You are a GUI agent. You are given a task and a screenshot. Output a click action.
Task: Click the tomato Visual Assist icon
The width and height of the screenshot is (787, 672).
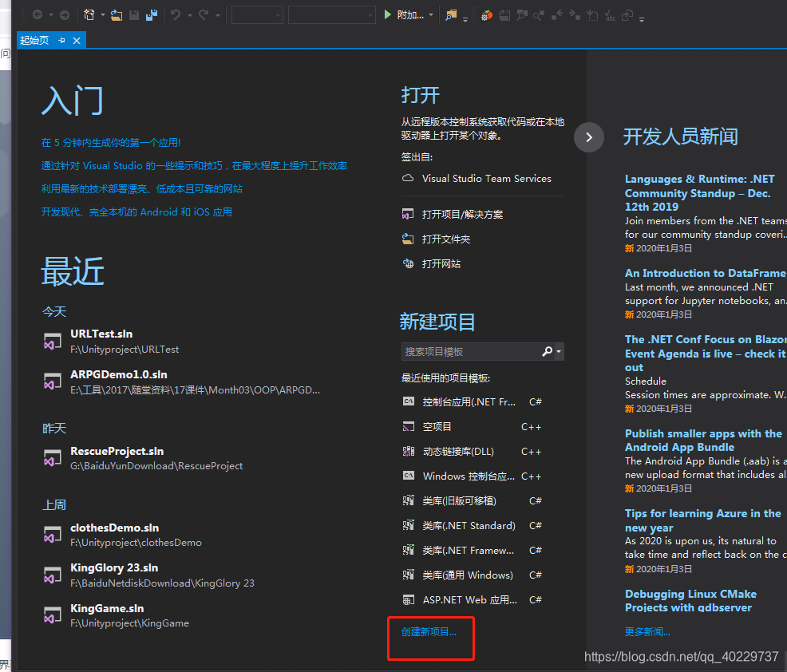coord(486,15)
